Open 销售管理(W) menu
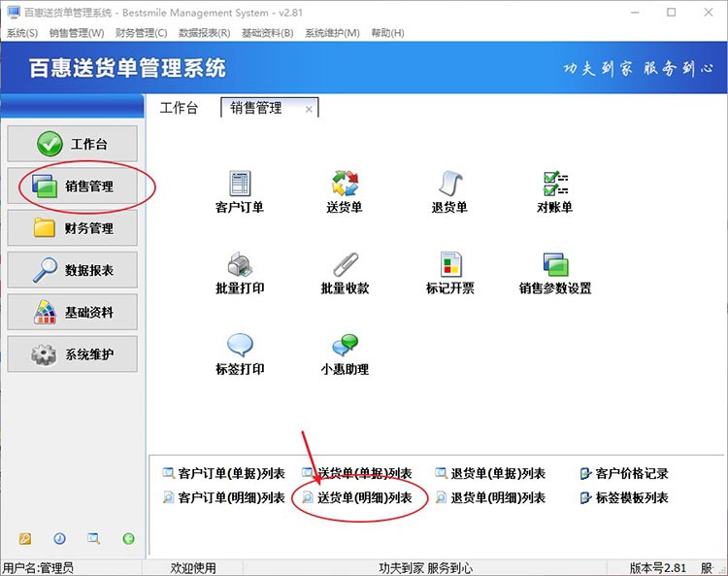This screenshot has width=728, height=576. coord(77,33)
